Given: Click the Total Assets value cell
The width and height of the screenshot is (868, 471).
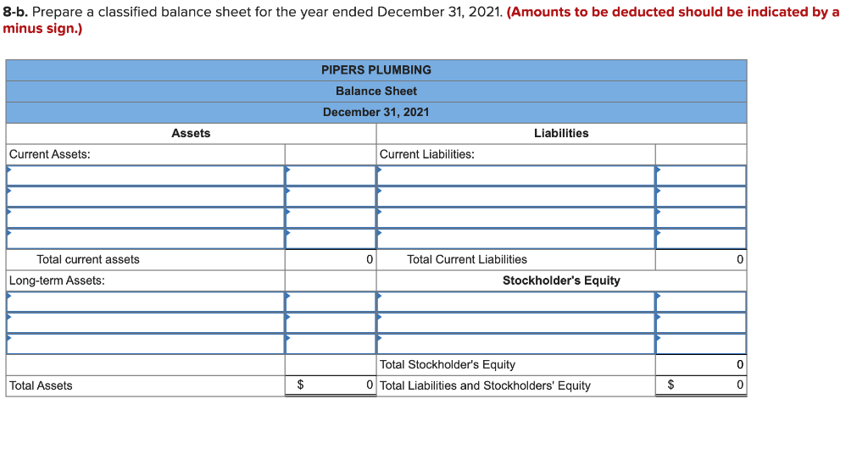Looking at the screenshot, I should (331, 385).
